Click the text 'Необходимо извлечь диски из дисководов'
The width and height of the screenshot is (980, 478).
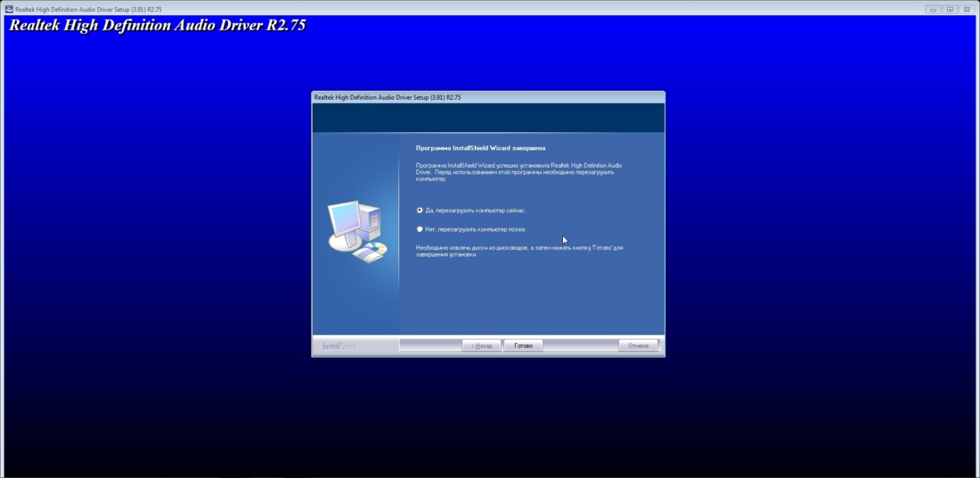[x=472, y=248]
